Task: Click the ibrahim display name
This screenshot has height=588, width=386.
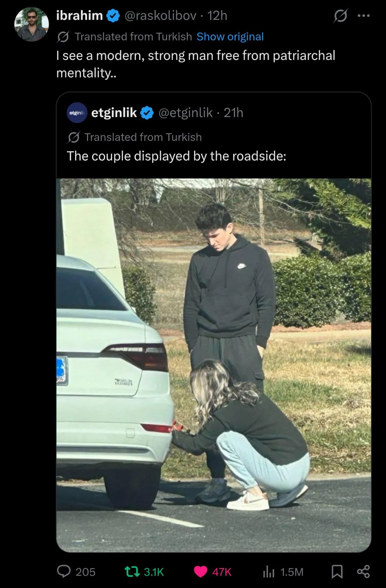Action: (79, 15)
